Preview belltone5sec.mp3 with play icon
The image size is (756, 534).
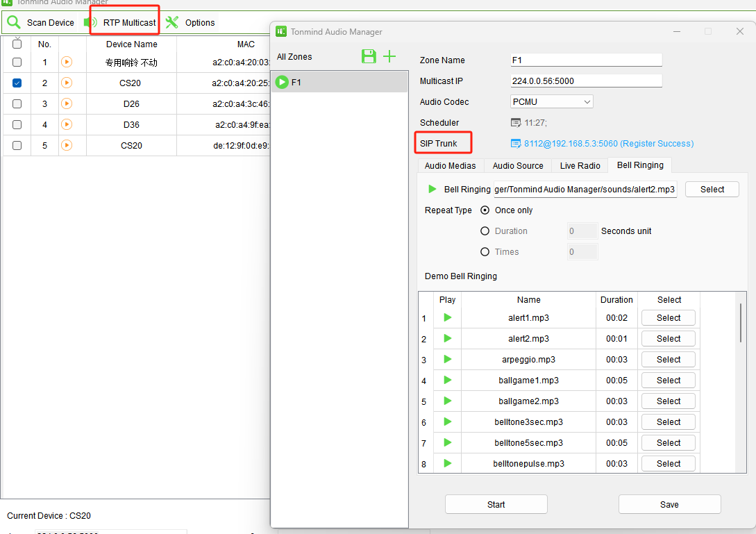[448, 442]
